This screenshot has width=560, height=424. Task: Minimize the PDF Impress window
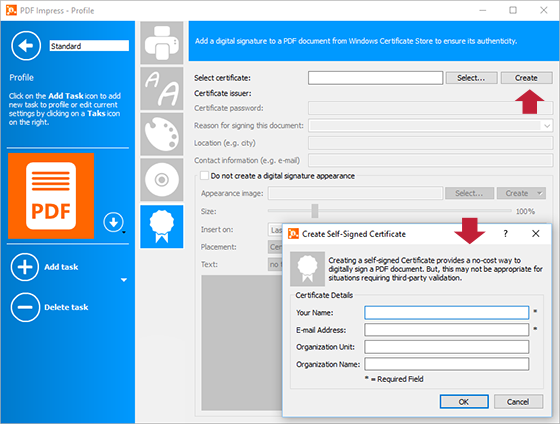coord(482,10)
